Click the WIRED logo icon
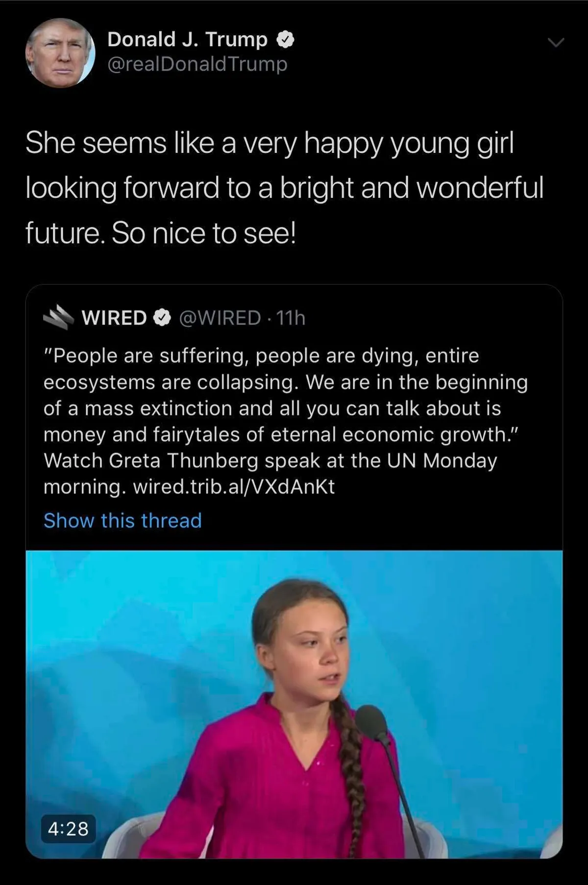Viewport: 588px width, 885px height. click(x=58, y=318)
